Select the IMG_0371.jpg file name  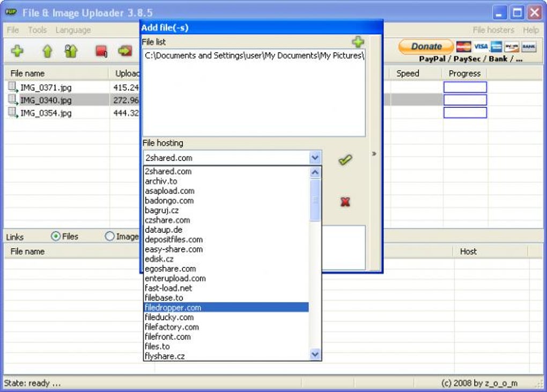tap(46, 87)
